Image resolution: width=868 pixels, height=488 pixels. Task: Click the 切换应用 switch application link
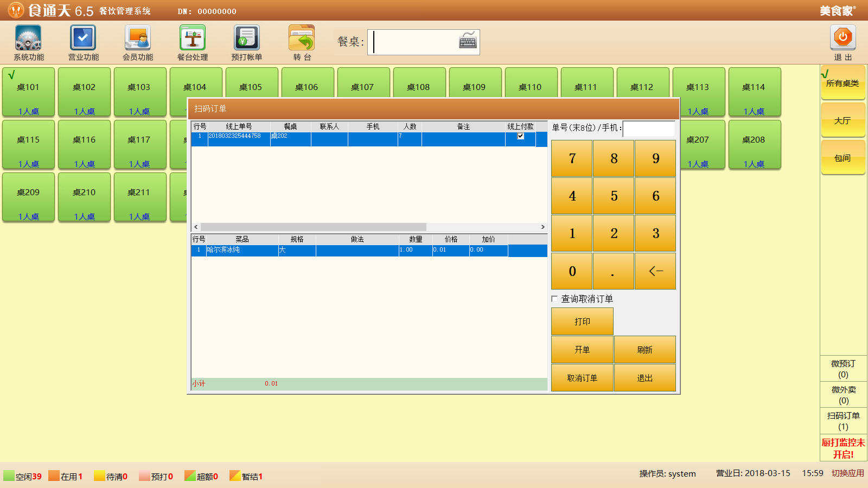(x=848, y=473)
